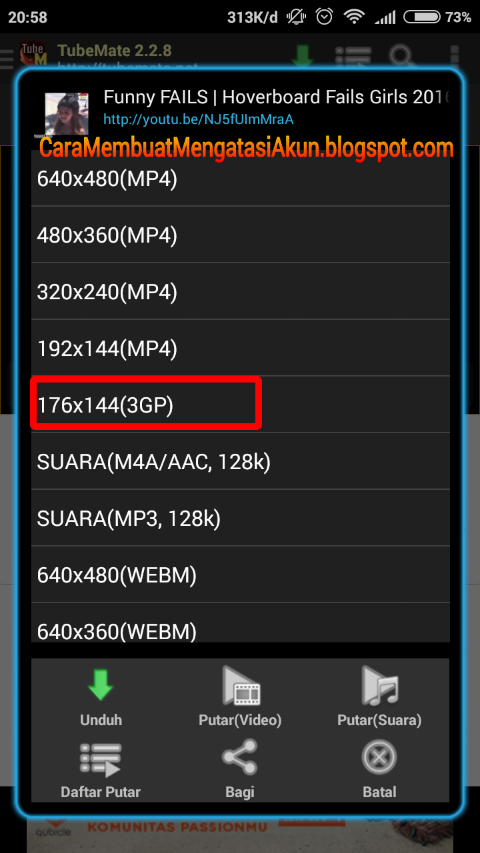Open the playlist icon in top toolbar
This screenshot has width=480, height=853.
(354, 56)
